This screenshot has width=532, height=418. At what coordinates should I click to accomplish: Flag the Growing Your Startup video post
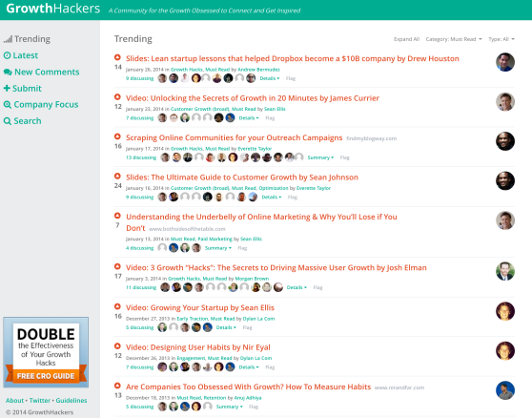pyautogui.click(x=247, y=327)
